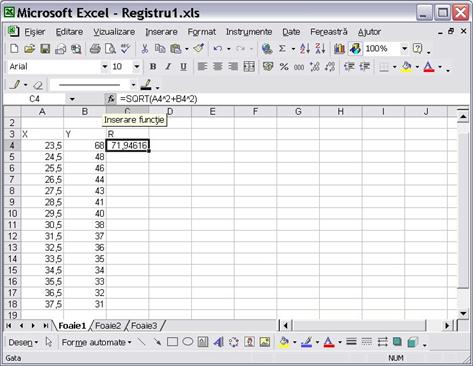This screenshot has width=473, height=366.
Task: Switch to the Foaie2 sheet tab
Action: pos(108,326)
